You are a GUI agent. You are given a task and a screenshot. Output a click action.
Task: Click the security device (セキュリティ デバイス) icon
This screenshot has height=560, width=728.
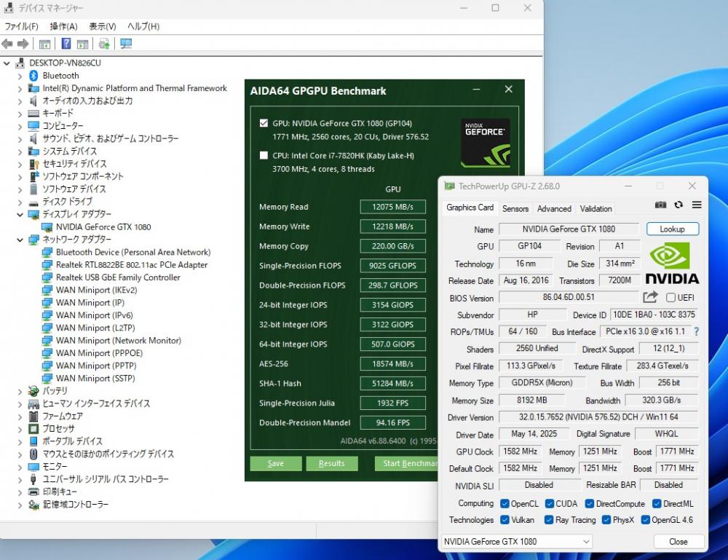tap(33, 164)
